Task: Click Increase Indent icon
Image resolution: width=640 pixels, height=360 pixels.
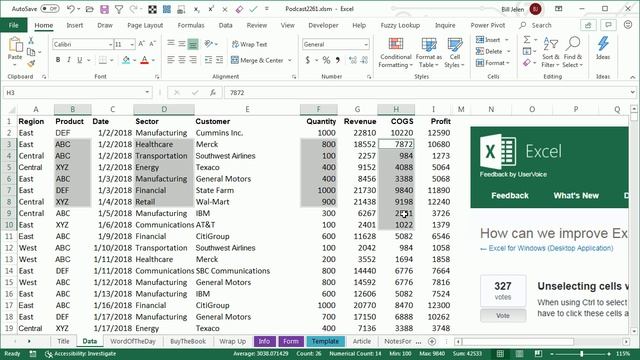Action: (x=220, y=60)
